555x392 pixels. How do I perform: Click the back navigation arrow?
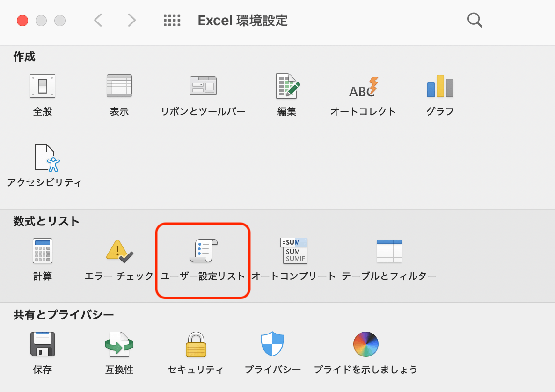(x=97, y=20)
